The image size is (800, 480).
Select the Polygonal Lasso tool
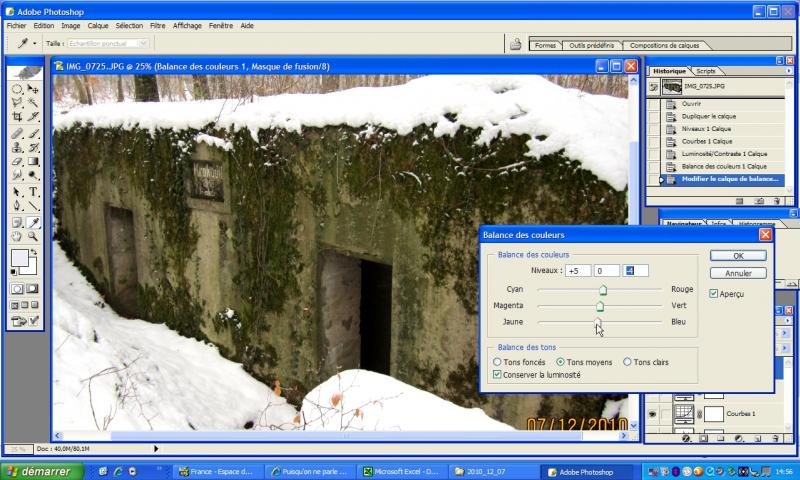pyautogui.click(x=17, y=103)
